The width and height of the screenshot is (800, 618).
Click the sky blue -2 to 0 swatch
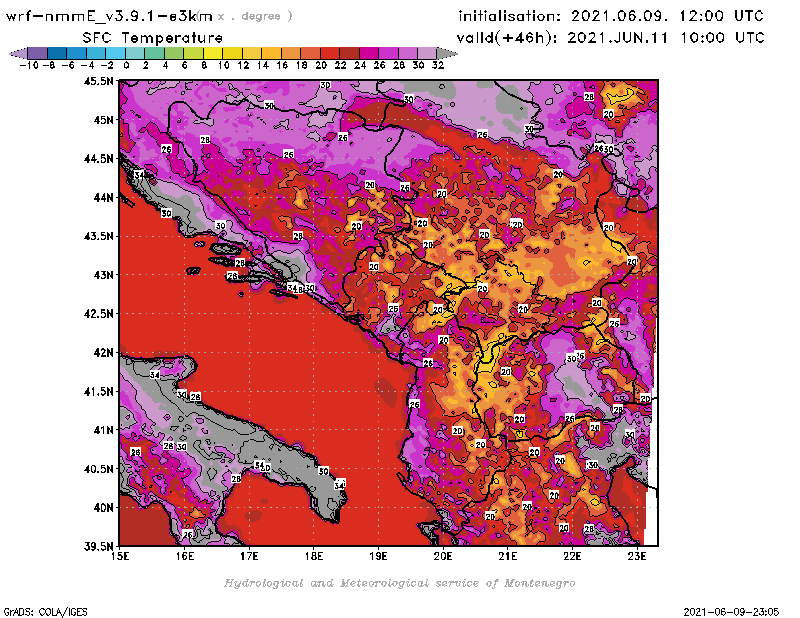coord(116,53)
